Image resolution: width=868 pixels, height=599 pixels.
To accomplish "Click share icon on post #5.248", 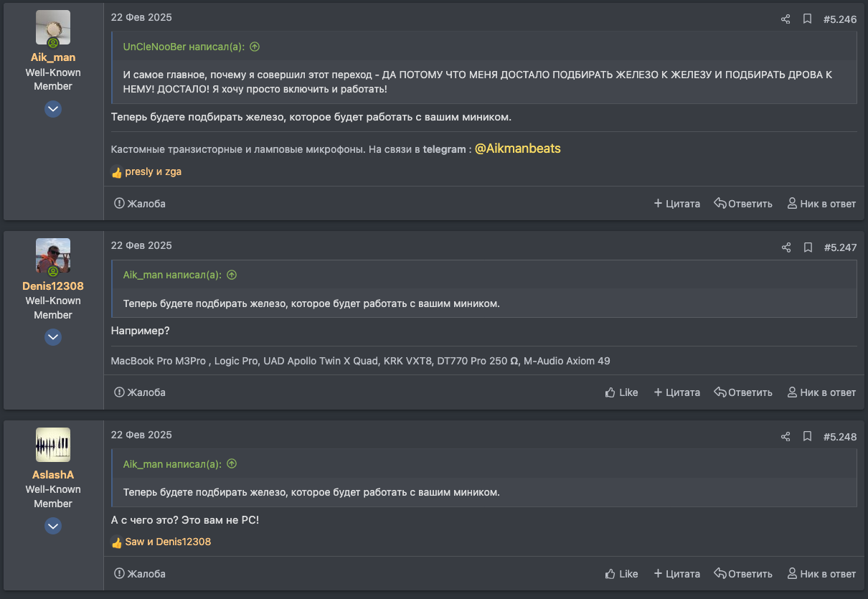I will click(x=786, y=437).
